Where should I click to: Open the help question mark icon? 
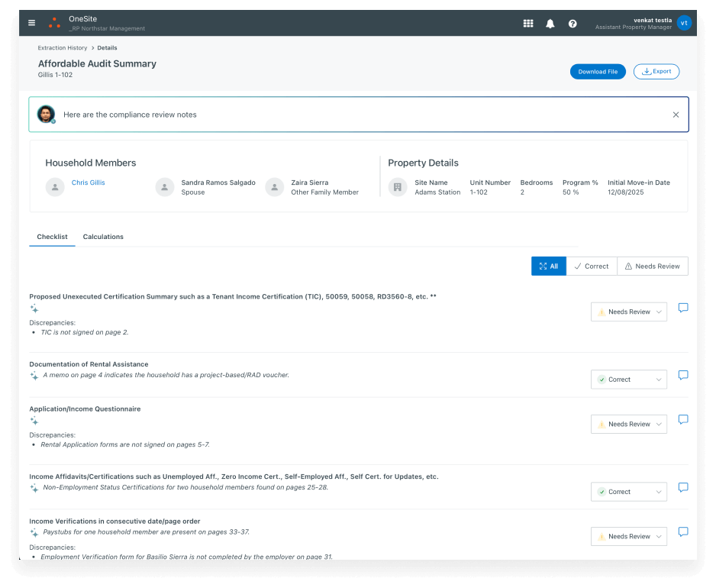click(x=572, y=24)
